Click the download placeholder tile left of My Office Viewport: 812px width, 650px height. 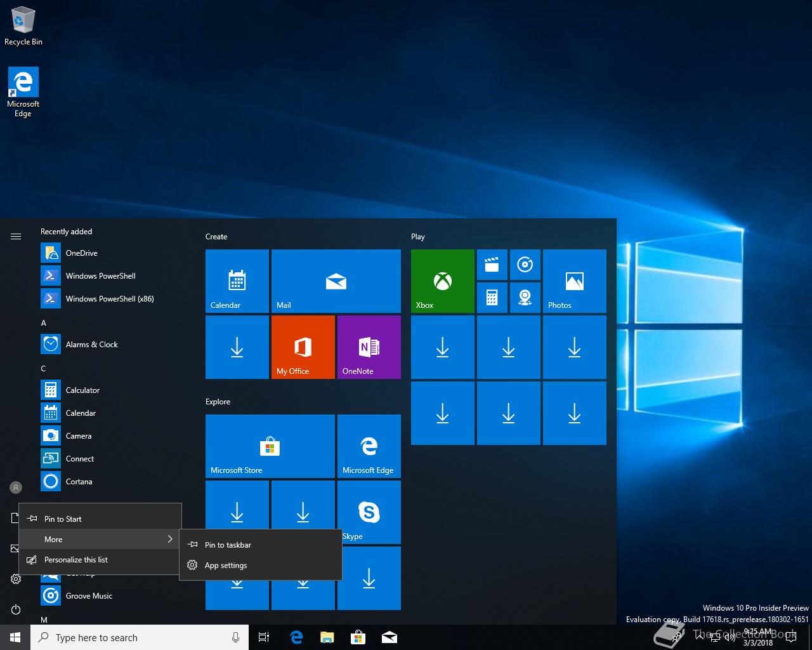click(237, 347)
